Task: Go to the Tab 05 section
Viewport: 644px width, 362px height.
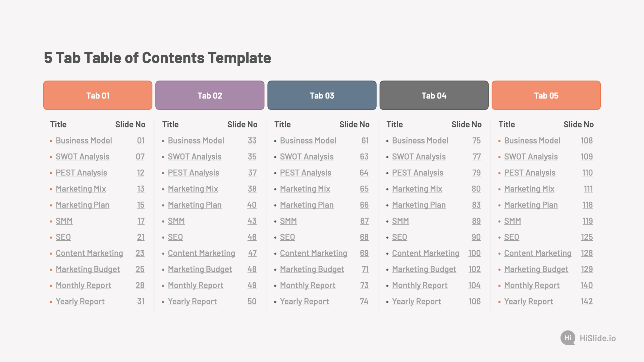Action: point(546,95)
